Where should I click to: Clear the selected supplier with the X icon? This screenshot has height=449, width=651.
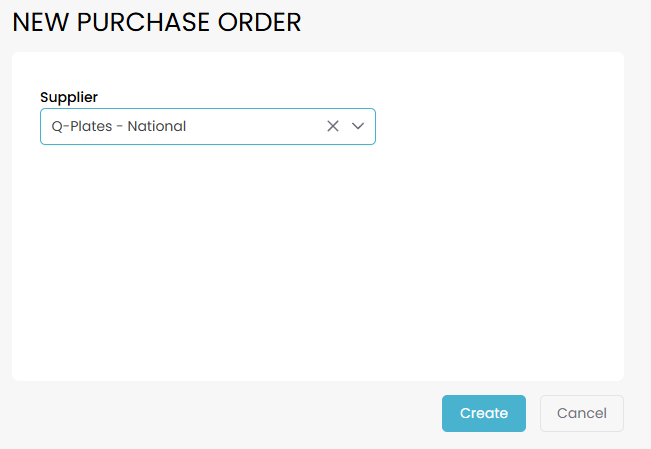tap(333, 126)
